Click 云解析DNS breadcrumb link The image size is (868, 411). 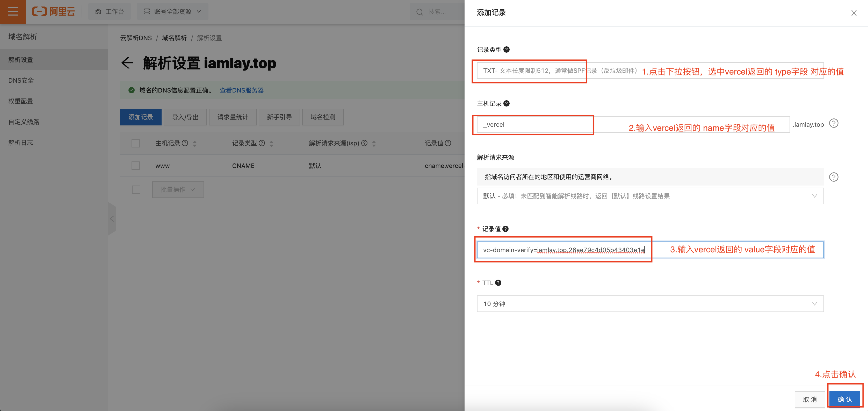[x=136, y=38]
